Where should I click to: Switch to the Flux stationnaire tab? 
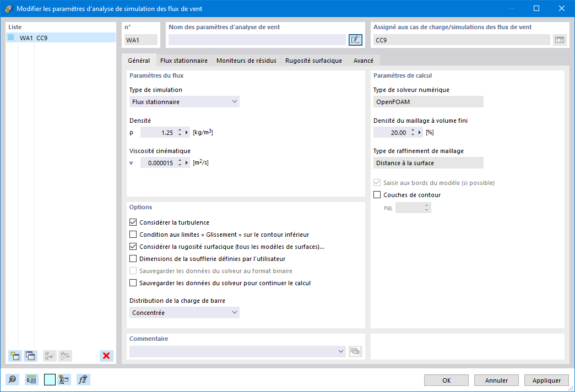(184, 61)
